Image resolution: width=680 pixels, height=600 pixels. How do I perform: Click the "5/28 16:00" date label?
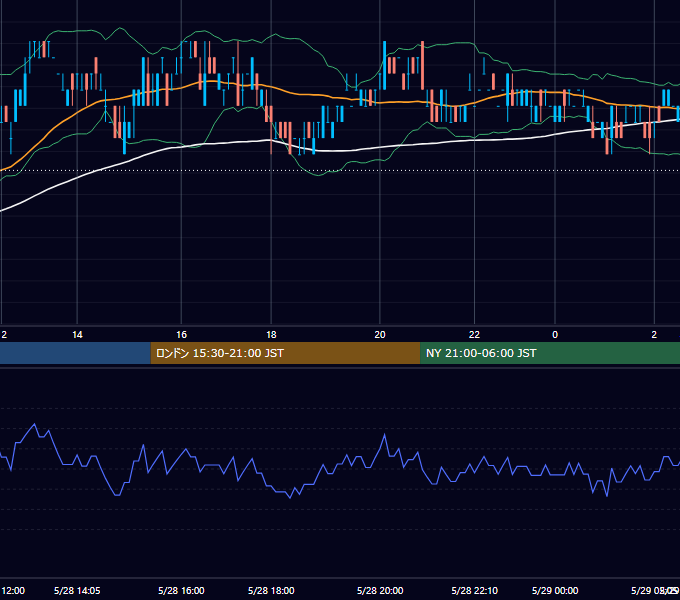tap(181, 590)
